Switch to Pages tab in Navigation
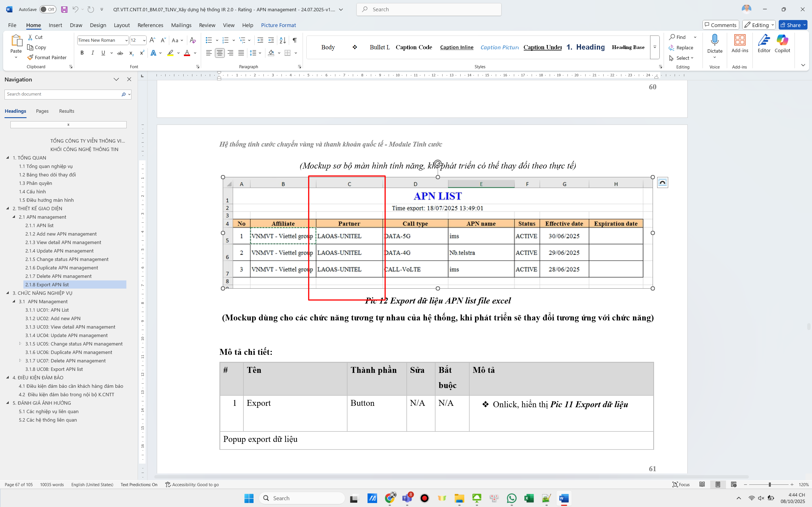The width and height of the screenshot is (812, 507). coord(42,111)
